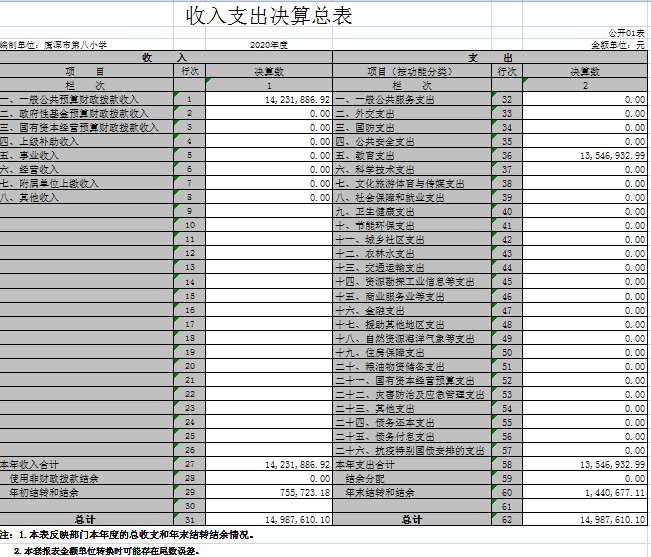
Task: Click the 结余分配 cell
Action: tap(412, 479)
